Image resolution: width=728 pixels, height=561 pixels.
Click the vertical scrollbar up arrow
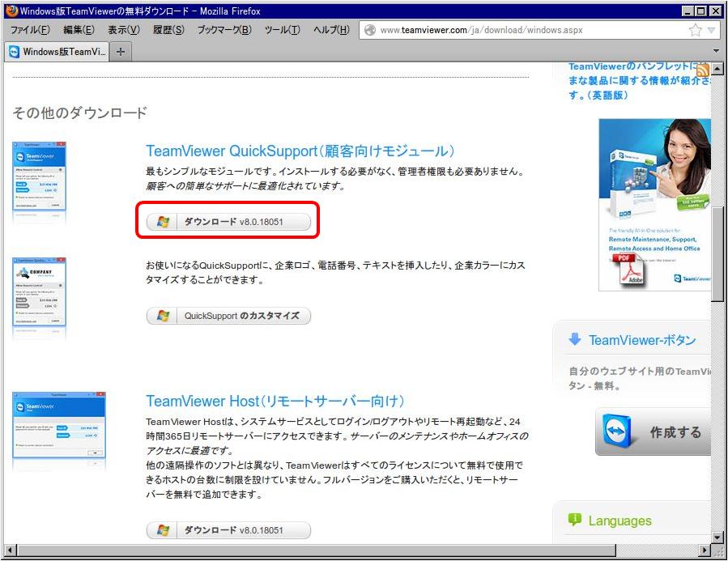click(x=717, y=69)
